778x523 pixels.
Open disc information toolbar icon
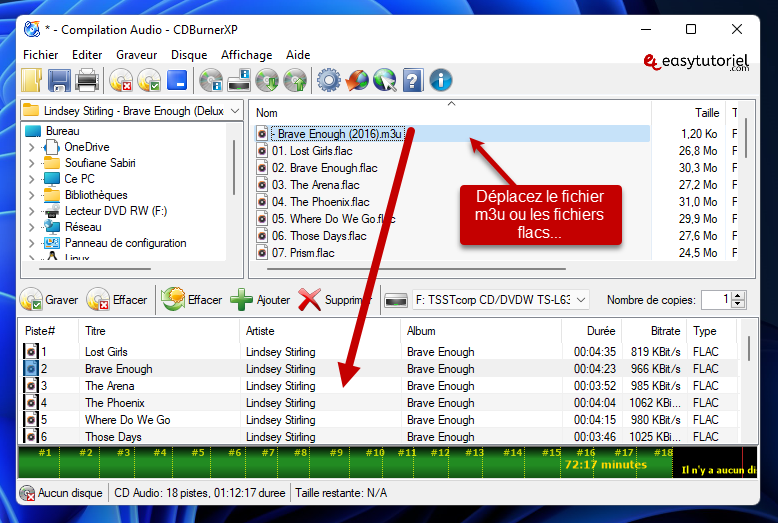click(211, 80)
